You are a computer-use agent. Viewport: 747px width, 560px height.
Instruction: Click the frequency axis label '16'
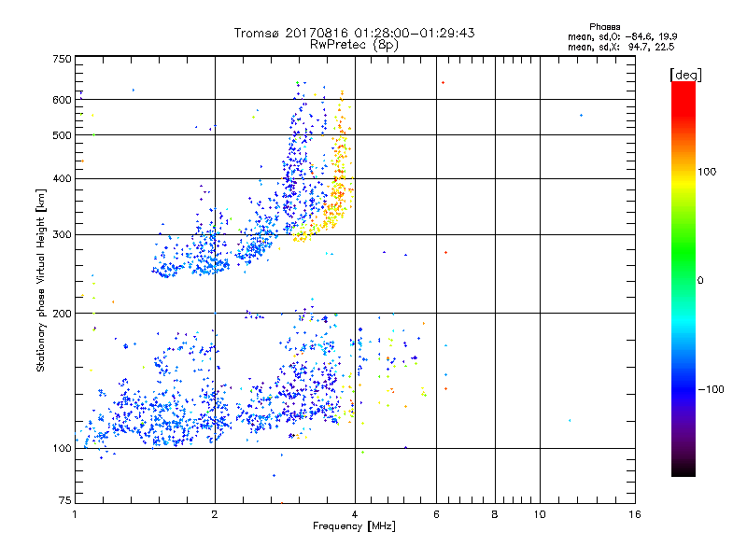pos(635,514)
